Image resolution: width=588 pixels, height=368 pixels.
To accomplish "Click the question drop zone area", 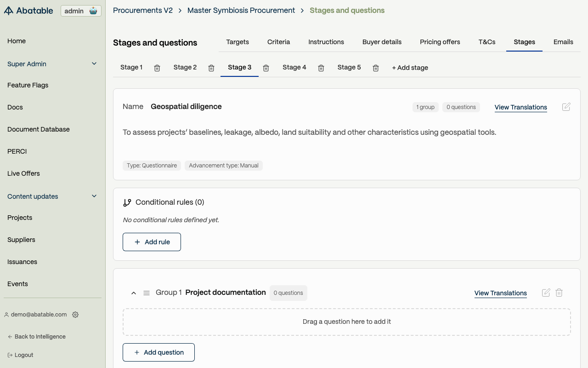I will [346, 322].
